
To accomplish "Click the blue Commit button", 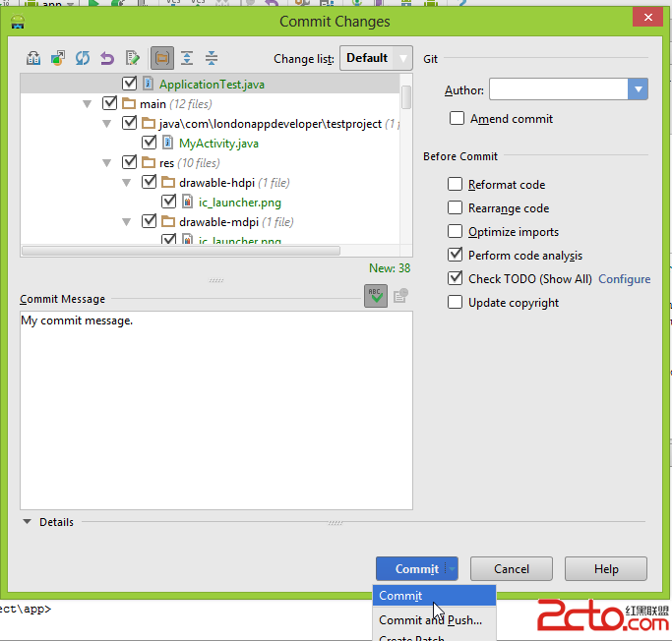I will 417,568.
